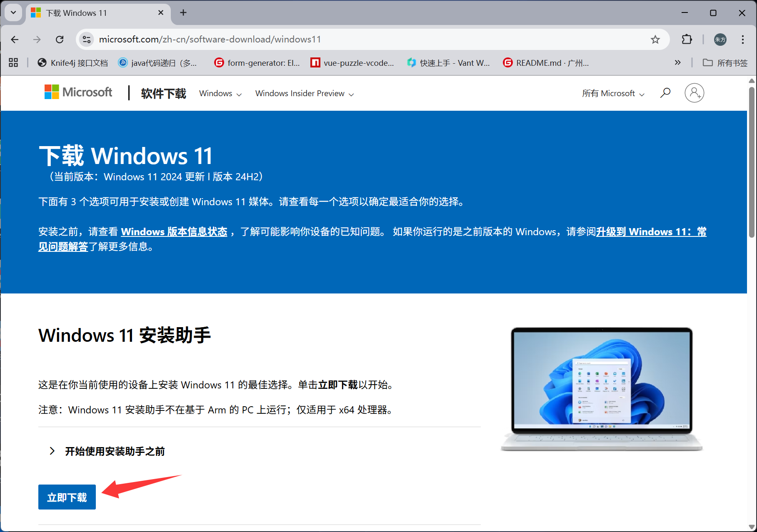Open the vue-puzzle-vcode bookmark
757x532 pixels.
click(x=352, y=63)
